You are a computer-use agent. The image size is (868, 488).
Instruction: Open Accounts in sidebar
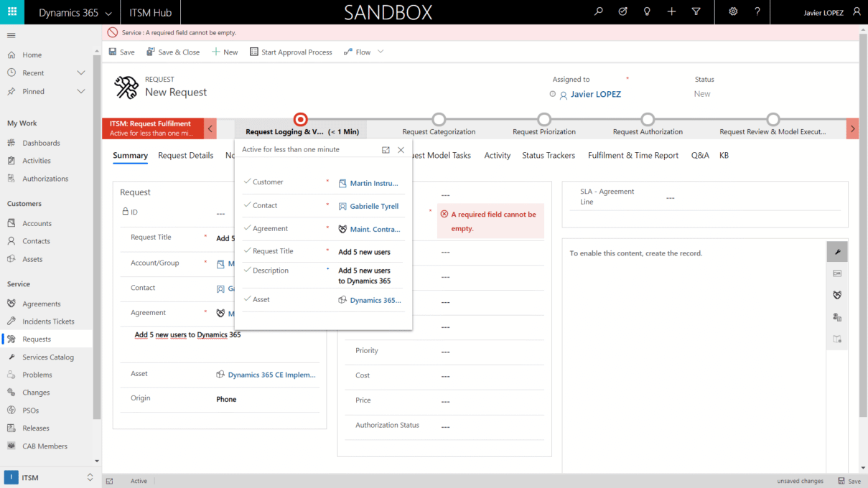tap(37, 223)
